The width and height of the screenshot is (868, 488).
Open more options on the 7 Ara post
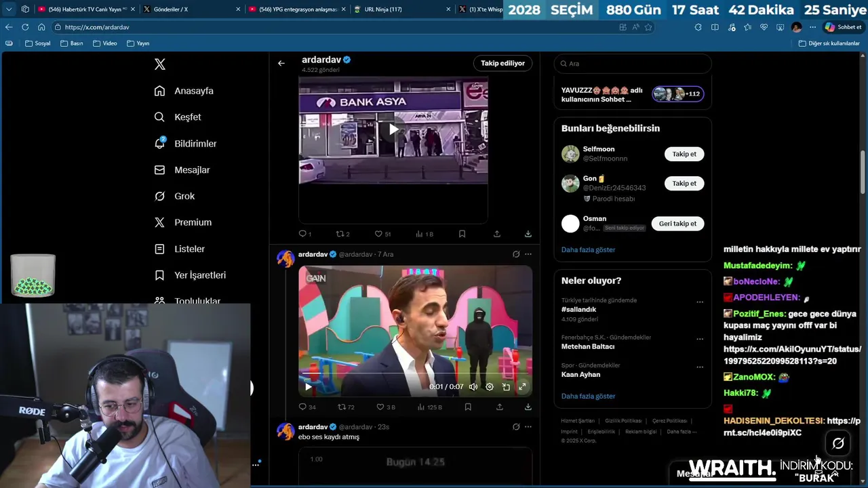coord(528,254)
